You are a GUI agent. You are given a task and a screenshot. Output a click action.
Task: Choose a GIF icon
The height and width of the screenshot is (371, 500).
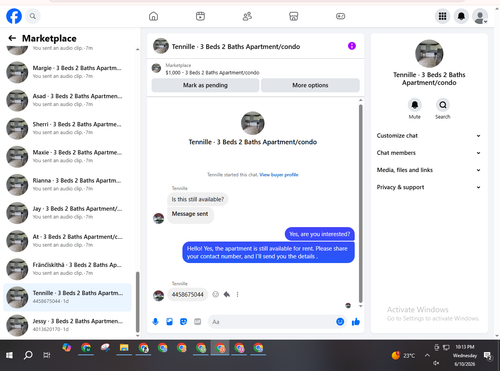[197, 322]
